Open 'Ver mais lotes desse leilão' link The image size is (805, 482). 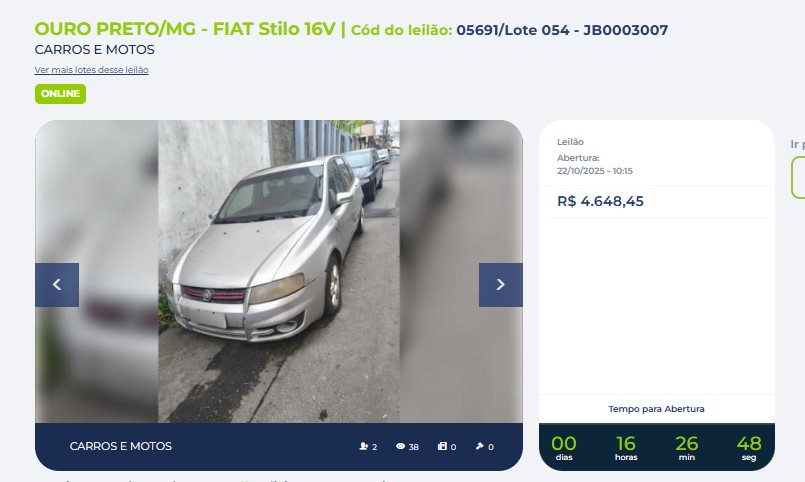tap(91, 70)
